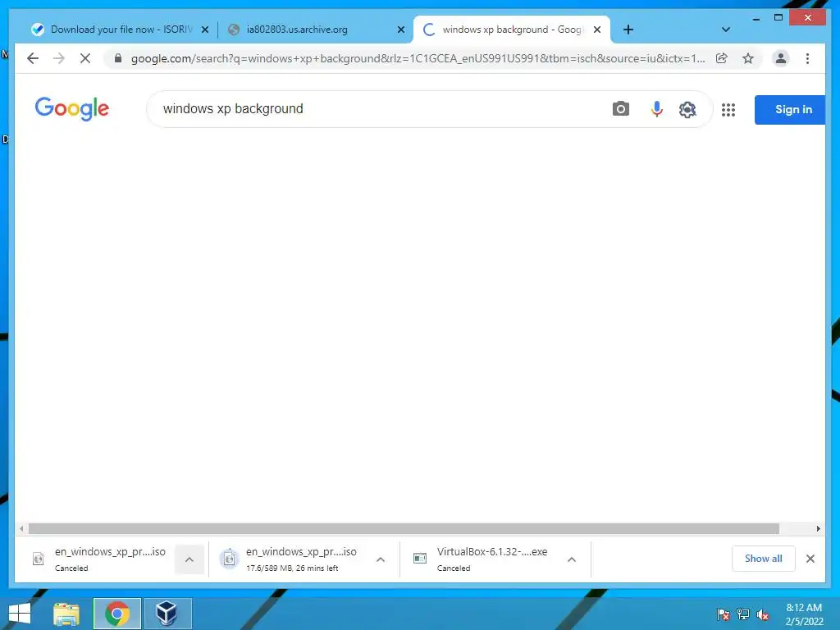Stop loading the page
Image resolution: width=840 pixels, height=630 pixels.
pos(85,58)
